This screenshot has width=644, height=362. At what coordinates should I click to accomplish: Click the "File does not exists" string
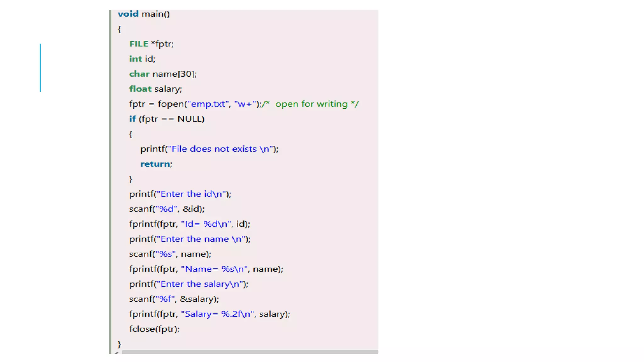pyautogui.click(x=220, y=149)
